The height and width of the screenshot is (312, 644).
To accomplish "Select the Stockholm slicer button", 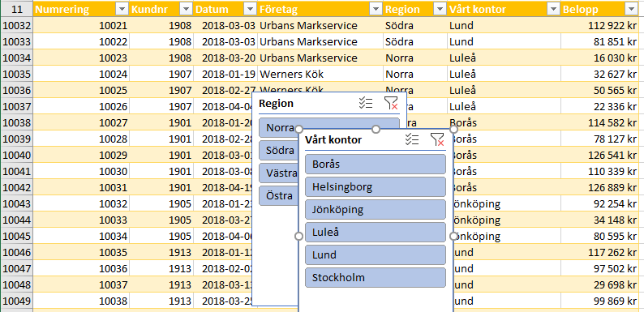I will tap(376, 277).
